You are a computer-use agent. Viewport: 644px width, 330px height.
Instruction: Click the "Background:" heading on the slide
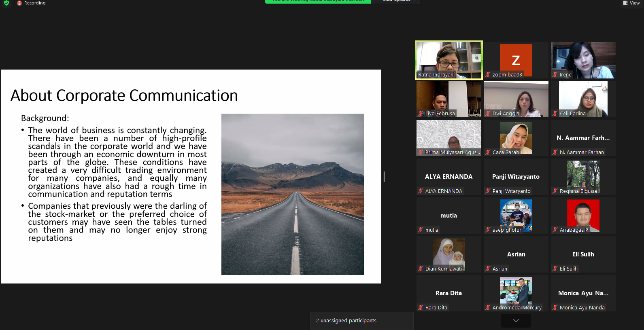[x=45, y=118]
